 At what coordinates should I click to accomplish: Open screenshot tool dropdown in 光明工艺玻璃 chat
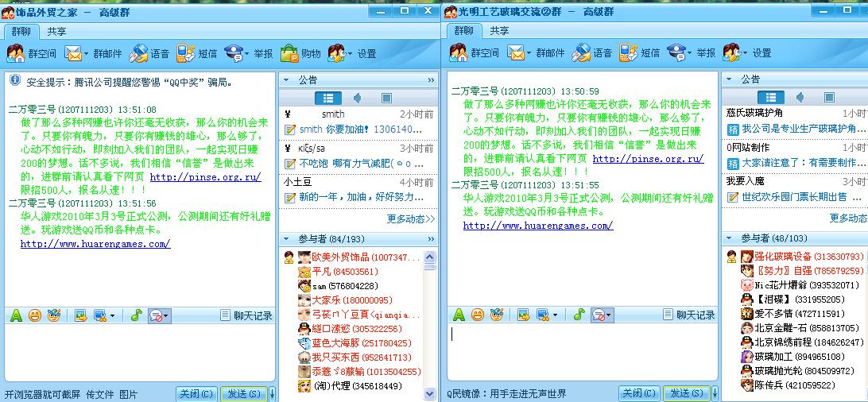[556, 315]
